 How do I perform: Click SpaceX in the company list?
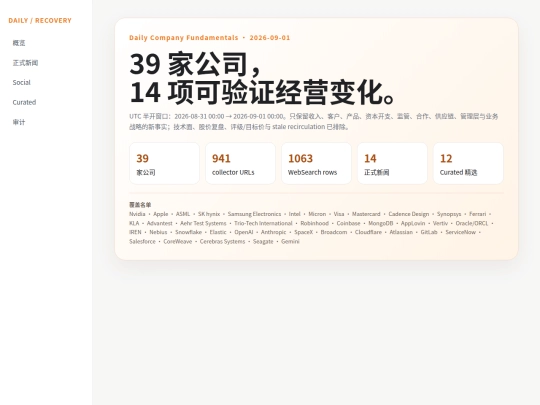pyautogui.click(x=303, y=232)
